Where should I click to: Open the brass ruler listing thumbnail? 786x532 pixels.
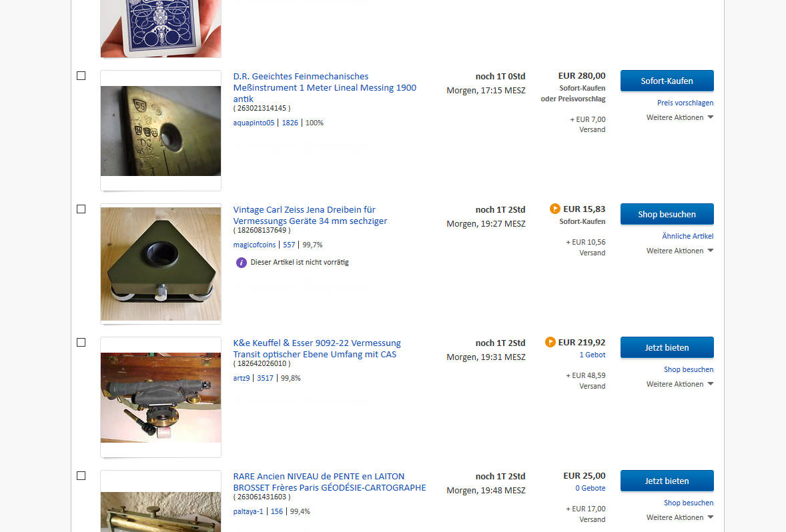tap(161, 131)
